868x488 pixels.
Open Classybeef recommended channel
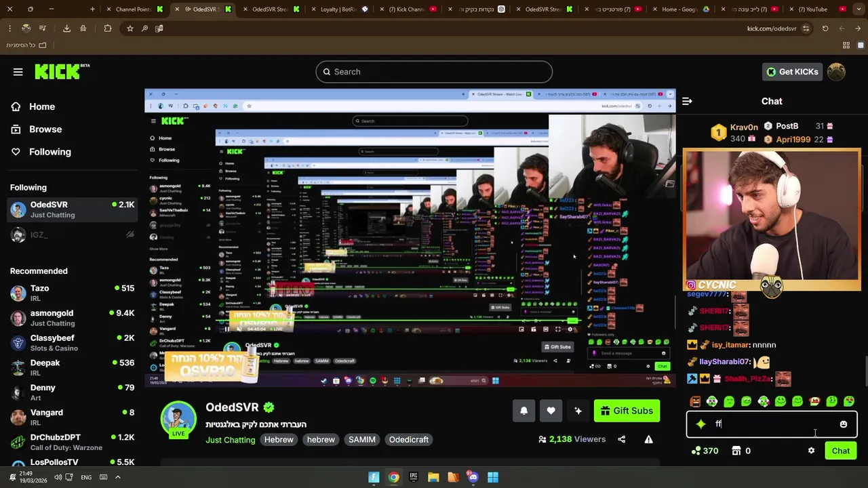(73, 343)
